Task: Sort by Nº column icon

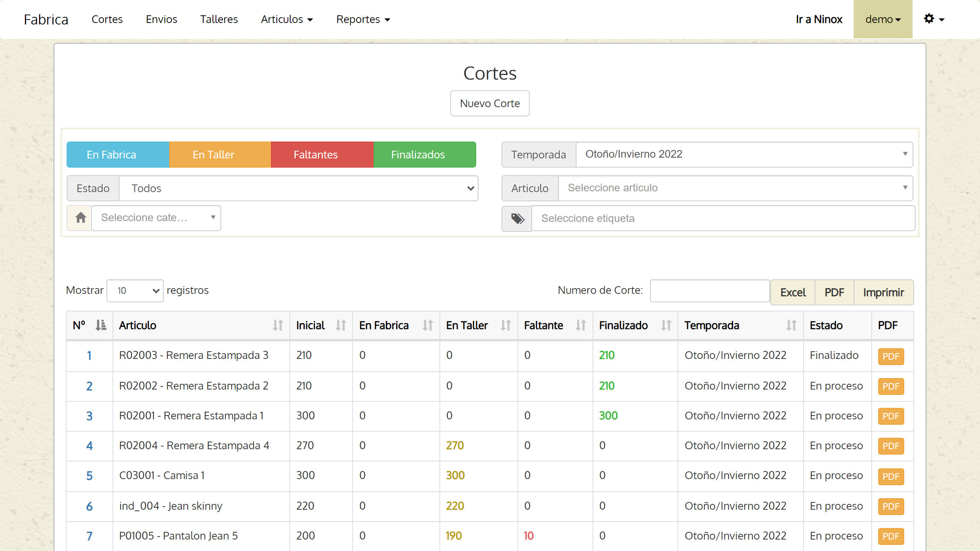Action: [x=101, y=325]
